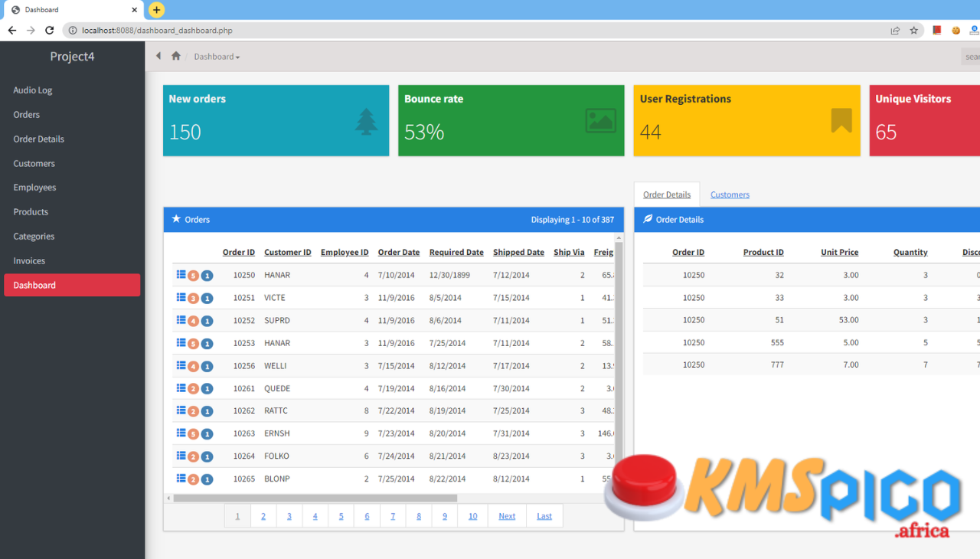
Task: Collapse the sidebar with the left caret icon
Action: (158, 56)
